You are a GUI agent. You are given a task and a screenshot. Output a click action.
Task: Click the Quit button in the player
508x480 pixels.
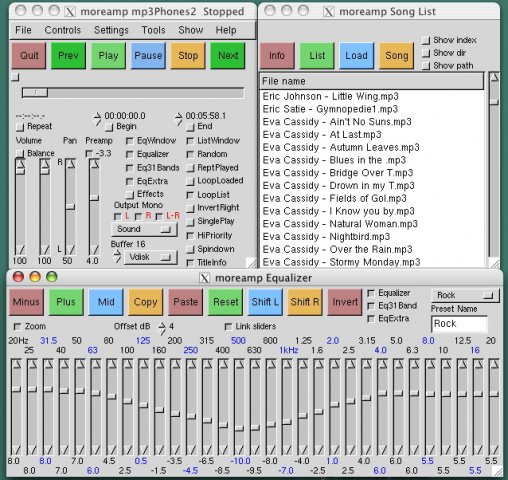click(29, 56)
